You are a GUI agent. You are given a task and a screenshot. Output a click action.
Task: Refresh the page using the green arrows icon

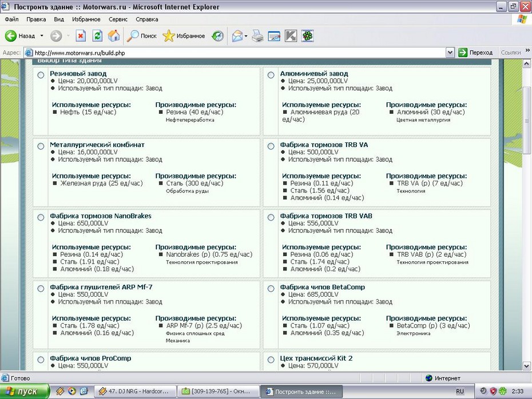click(x=97, y=35)
